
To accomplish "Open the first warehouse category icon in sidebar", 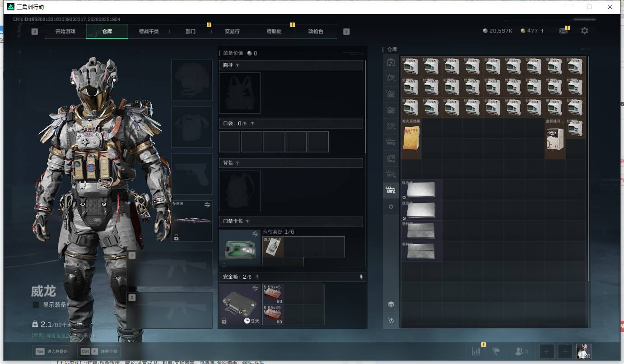I will (391, 63).
